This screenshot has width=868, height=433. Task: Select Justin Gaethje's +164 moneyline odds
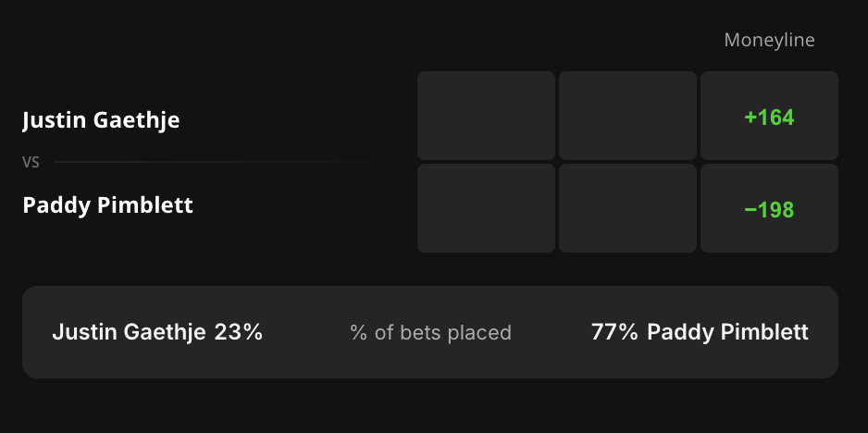coord(769,116)
